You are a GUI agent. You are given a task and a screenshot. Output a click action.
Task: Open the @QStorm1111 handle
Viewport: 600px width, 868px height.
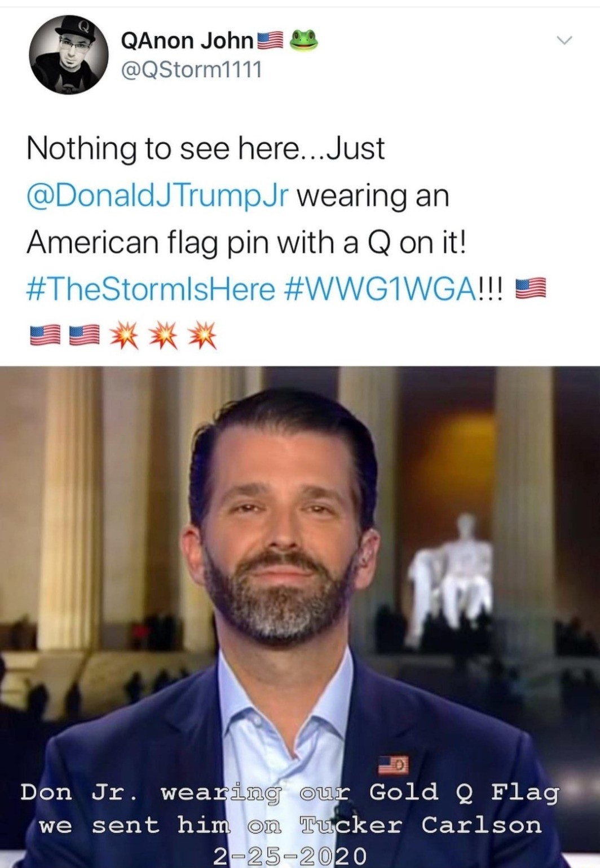[191, 70]
